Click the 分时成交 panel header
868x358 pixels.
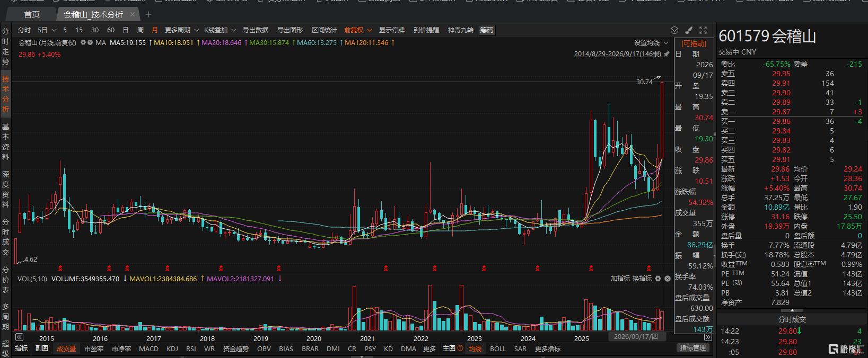792,319
